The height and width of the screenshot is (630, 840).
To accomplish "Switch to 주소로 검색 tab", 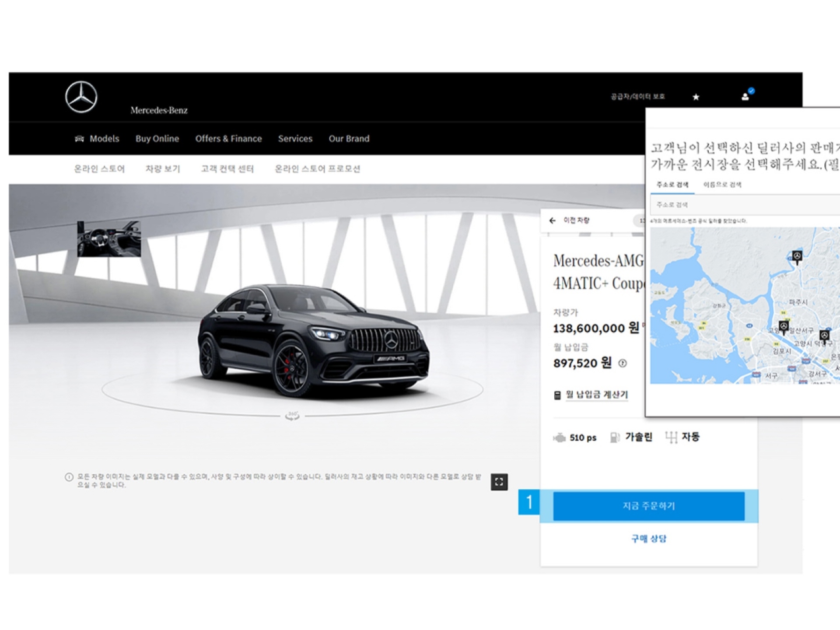I will pos(672,185).
